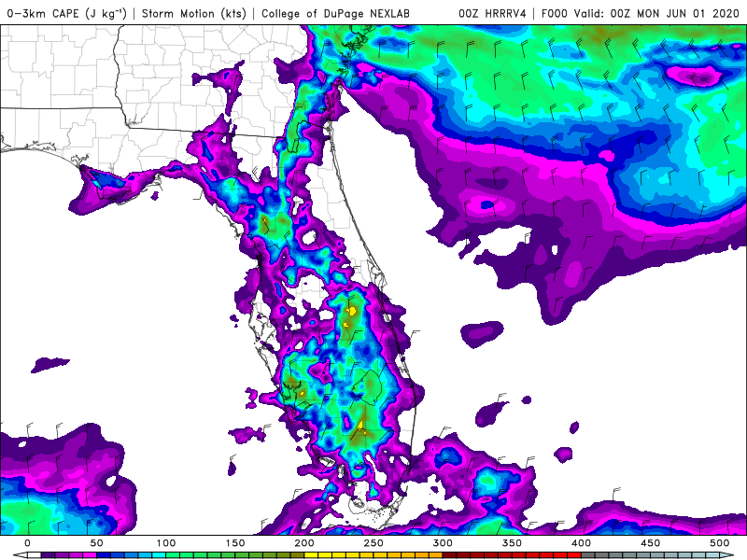Click the right arrow end of the color bar
The image size is (747, 560).
(727, 555)
